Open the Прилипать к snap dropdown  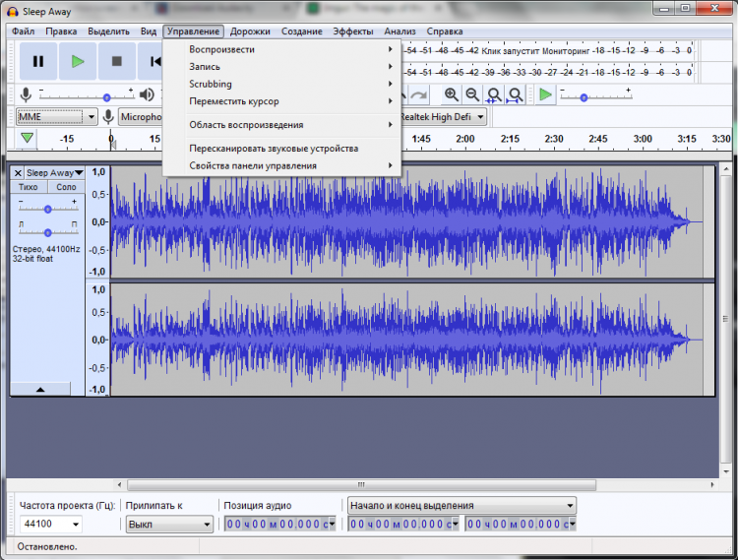168,525
